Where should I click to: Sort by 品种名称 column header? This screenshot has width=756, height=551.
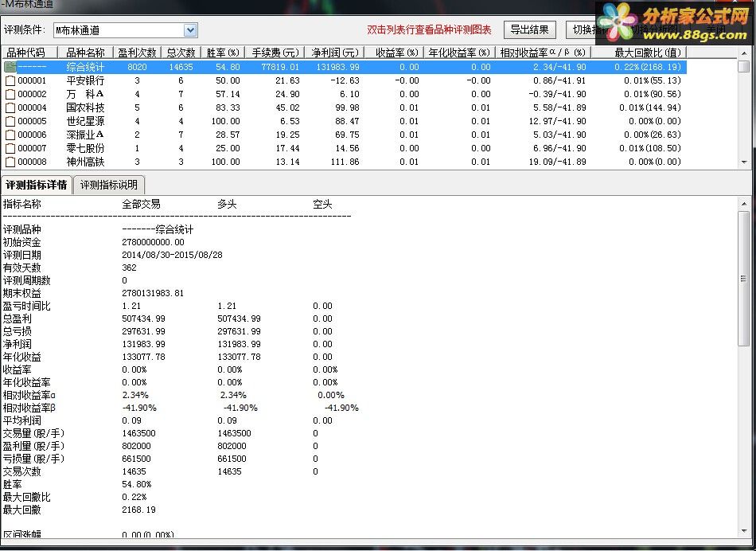pyautogui.click(x=85, y=53)
